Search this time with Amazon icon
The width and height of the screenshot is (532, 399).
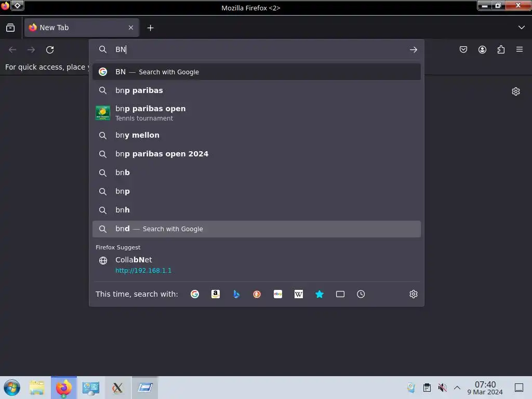point(216,294)
